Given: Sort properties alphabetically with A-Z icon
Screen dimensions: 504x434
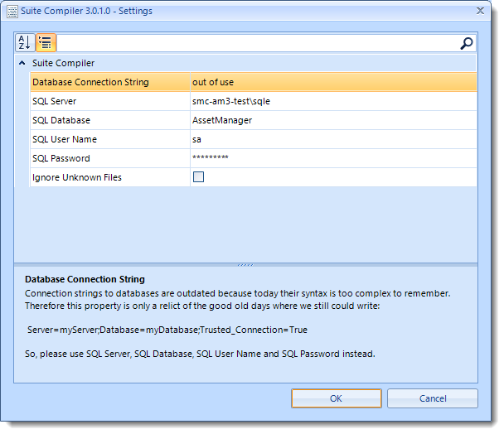Looking at the screenshot, I should point(25,43).
